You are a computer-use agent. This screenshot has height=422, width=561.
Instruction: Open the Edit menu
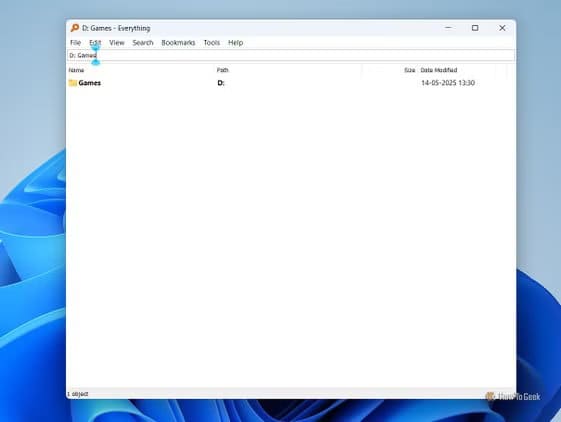pos(95,43)
